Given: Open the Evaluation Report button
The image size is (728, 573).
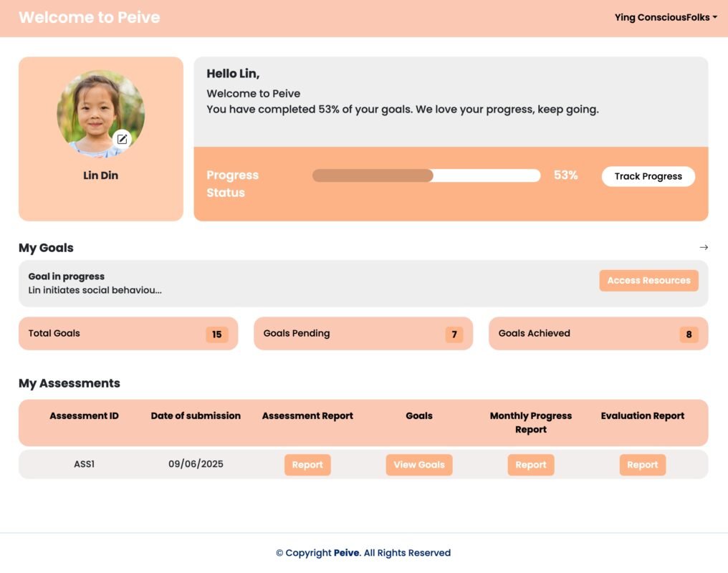Looking at the screenshot, I should (642, 465).
